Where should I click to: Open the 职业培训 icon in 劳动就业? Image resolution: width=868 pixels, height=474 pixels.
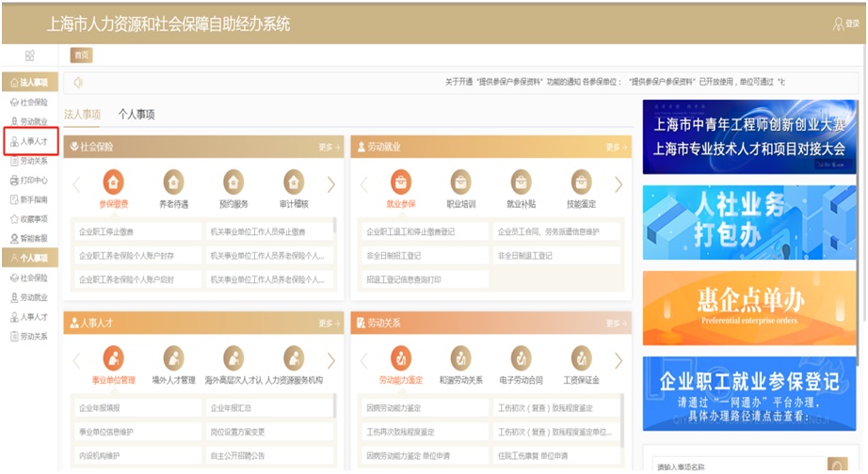[x=460, y=182]
